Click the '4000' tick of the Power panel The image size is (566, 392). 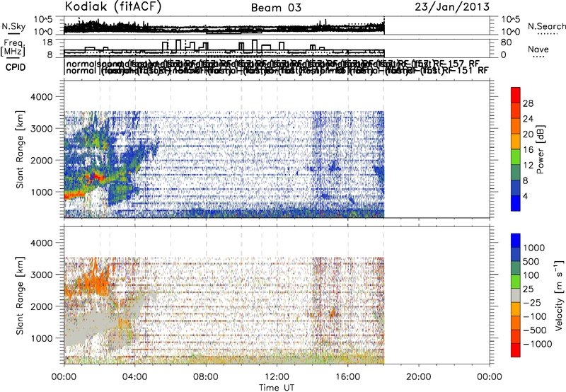(42, 97)
